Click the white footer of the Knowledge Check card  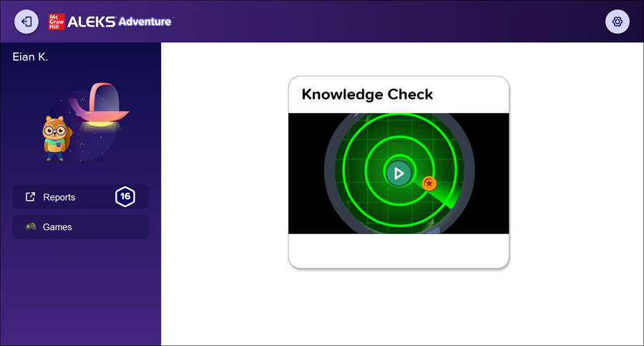[x=399, y=250]
